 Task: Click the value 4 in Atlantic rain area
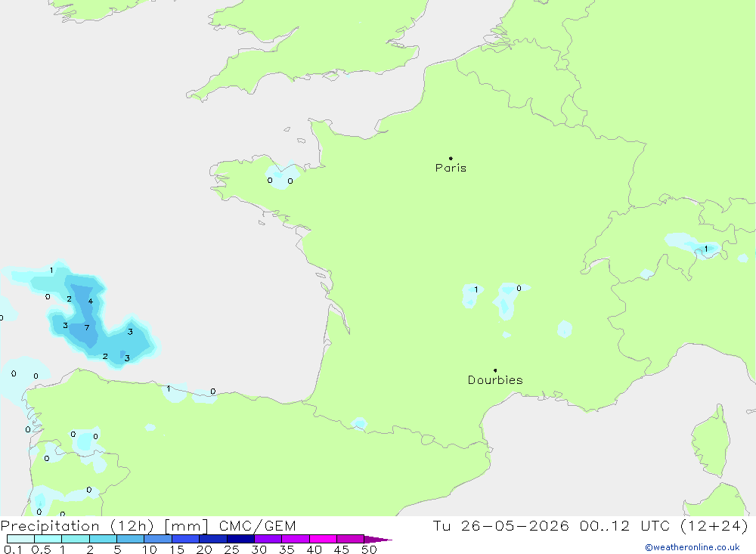coord(90,302)
